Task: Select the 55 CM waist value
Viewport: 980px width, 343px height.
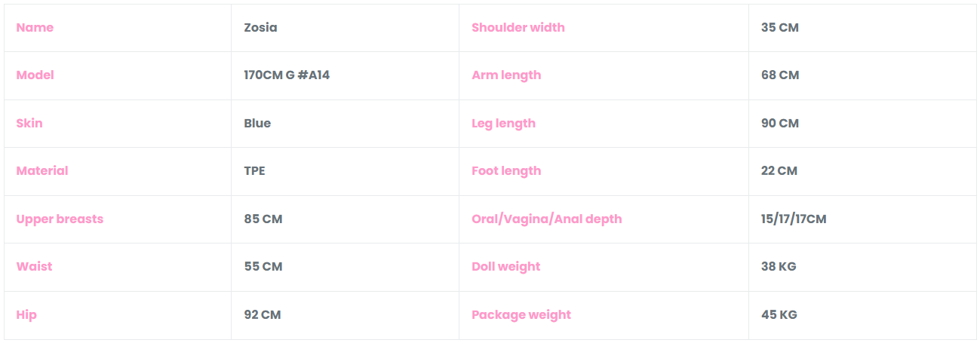Action: [x=263, y=267]
